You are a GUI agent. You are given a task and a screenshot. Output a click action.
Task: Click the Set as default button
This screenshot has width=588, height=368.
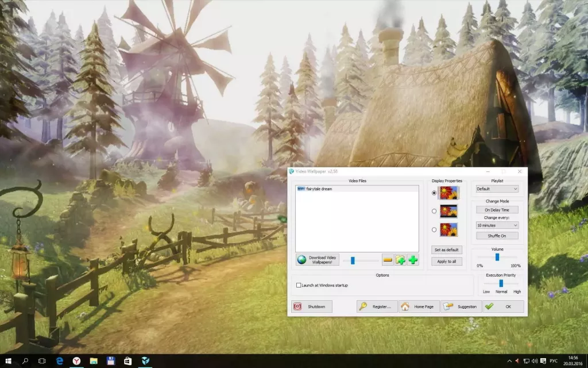pyautogui.click(x=447, y=250)
